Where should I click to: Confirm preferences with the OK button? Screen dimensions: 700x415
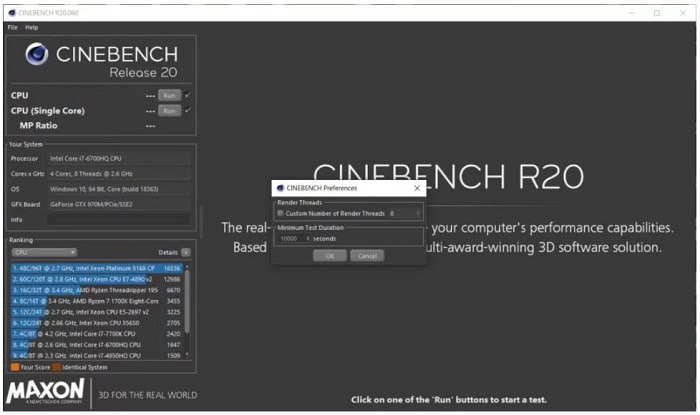[x=329, y=256]
